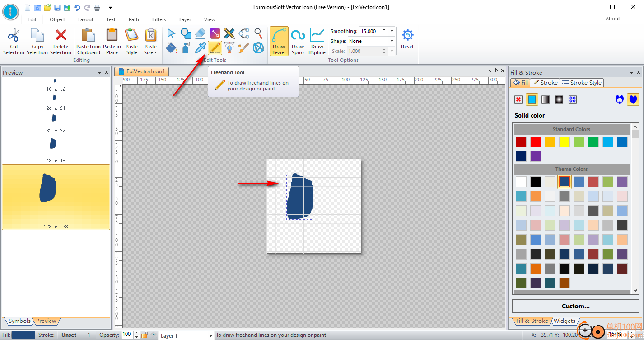Choose Pattern fill type
This screenshot has height=340, width=644.
click(x=573, y=99)
